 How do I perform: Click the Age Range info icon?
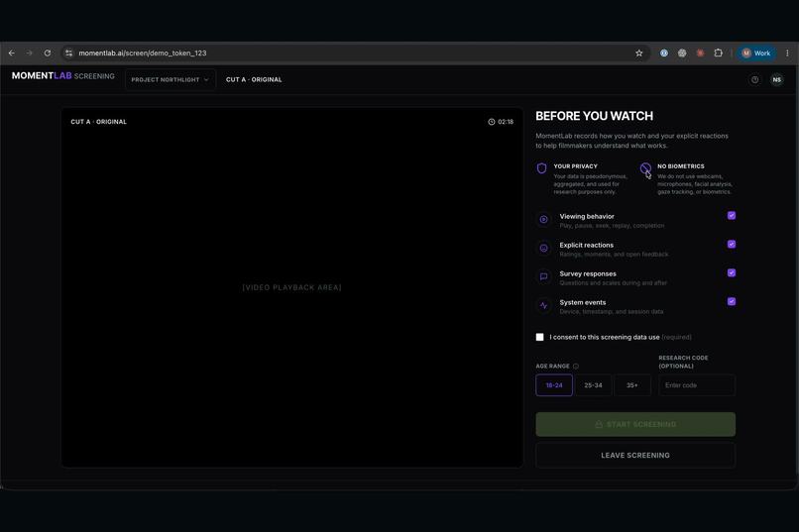pos(576,366)
